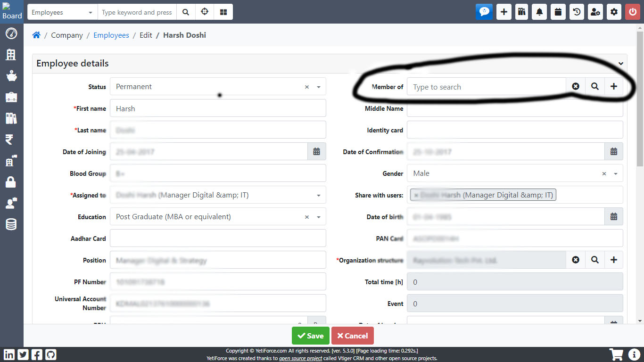Open the user settings icon
This screenshot has height=362, width=644.
coord(595,12)
